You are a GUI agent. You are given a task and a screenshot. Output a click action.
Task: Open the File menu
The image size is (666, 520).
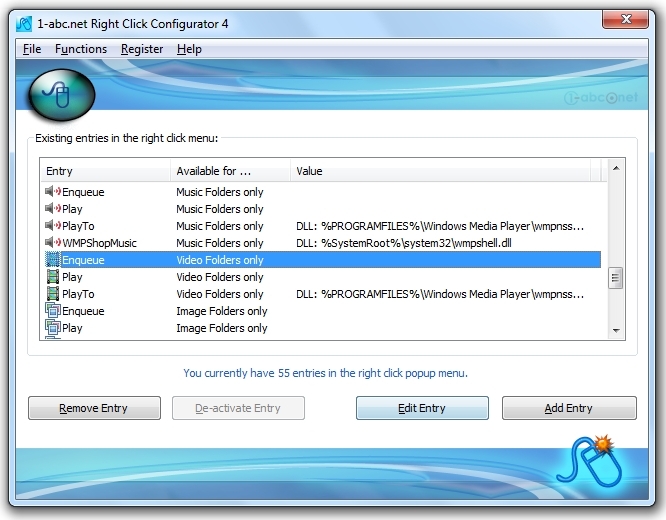[x=32, y=49]
